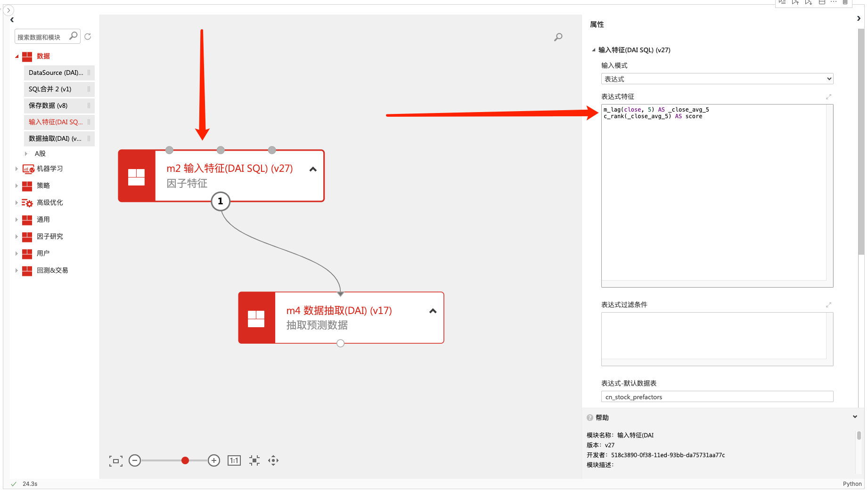Open the 输入模式 dropdown
The height and width of the screenshot is (492, 868).
pyautogui.click(x=717, y=79)
